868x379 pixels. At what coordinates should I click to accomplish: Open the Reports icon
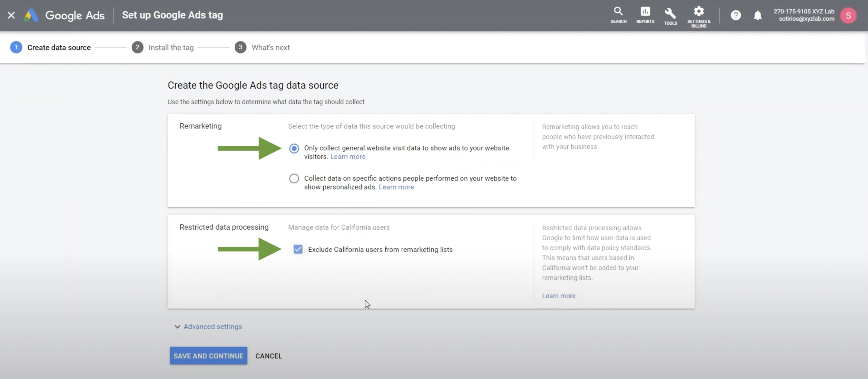pos(645,15)
